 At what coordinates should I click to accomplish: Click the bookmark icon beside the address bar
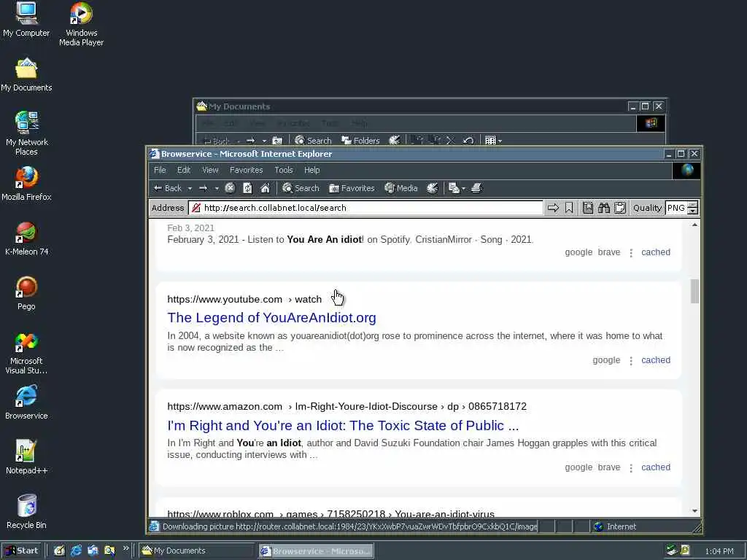(569, 208)
